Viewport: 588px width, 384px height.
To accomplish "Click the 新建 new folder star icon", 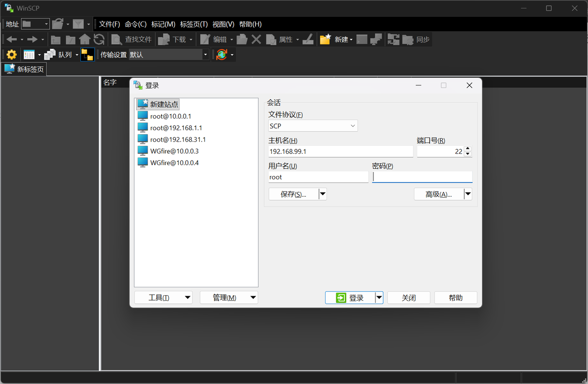I will coord(325,39).
